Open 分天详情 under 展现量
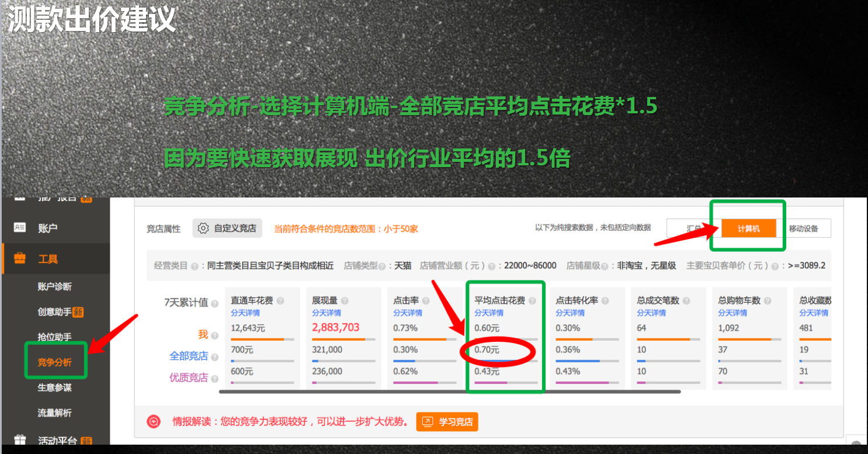The height and width of the screenshot is (454, 868). pyautogui.click(x=327, y=313)
